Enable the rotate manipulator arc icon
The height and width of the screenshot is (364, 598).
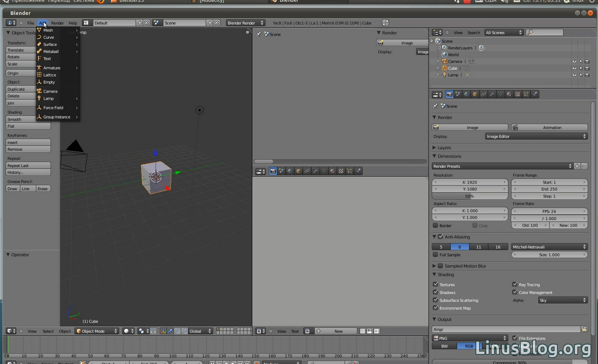(x=177, y=331)
